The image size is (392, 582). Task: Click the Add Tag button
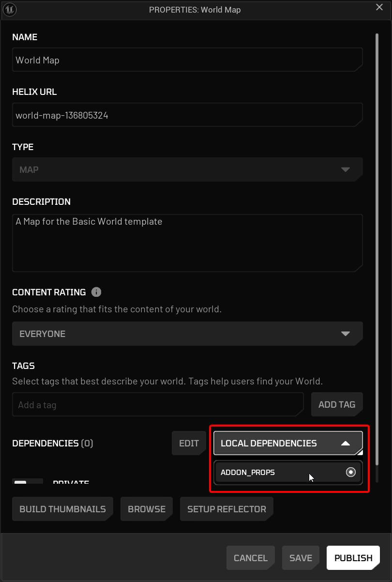(x=337, y=404)
